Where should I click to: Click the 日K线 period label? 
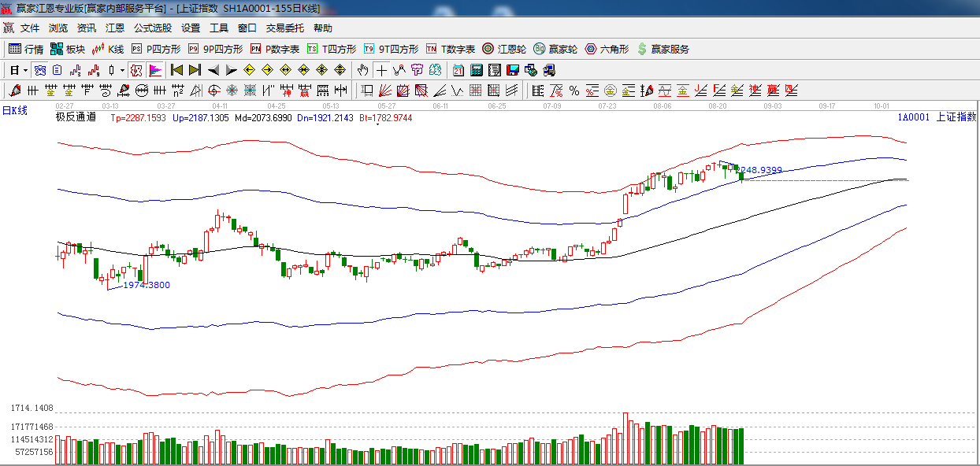tap(14, 110)
